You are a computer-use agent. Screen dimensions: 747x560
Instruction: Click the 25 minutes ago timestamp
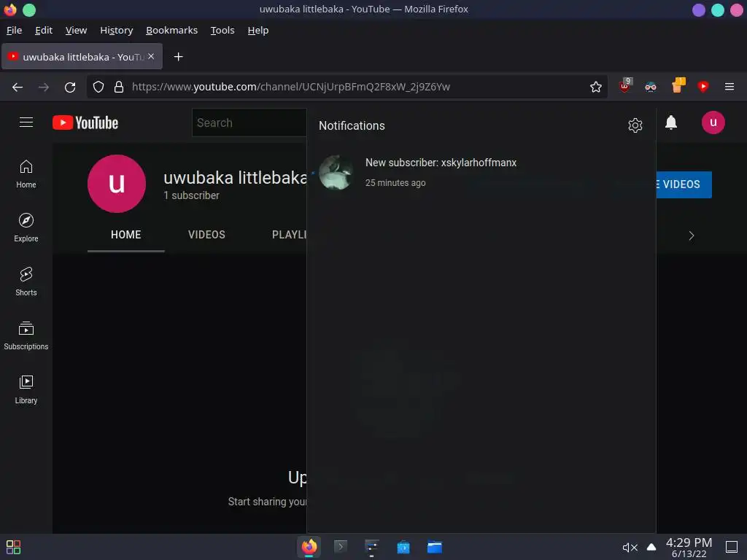395,183
